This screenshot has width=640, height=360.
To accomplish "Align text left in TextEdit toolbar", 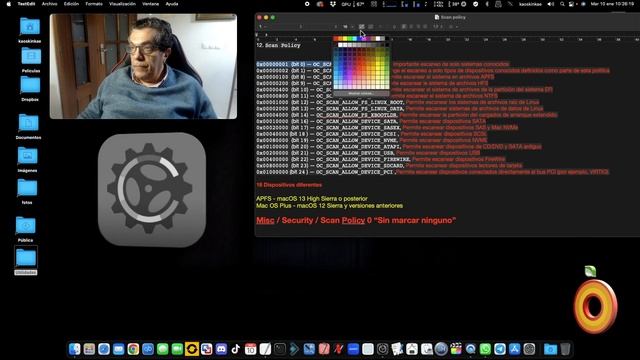I will pyautogui.click(x=404, y=27).
